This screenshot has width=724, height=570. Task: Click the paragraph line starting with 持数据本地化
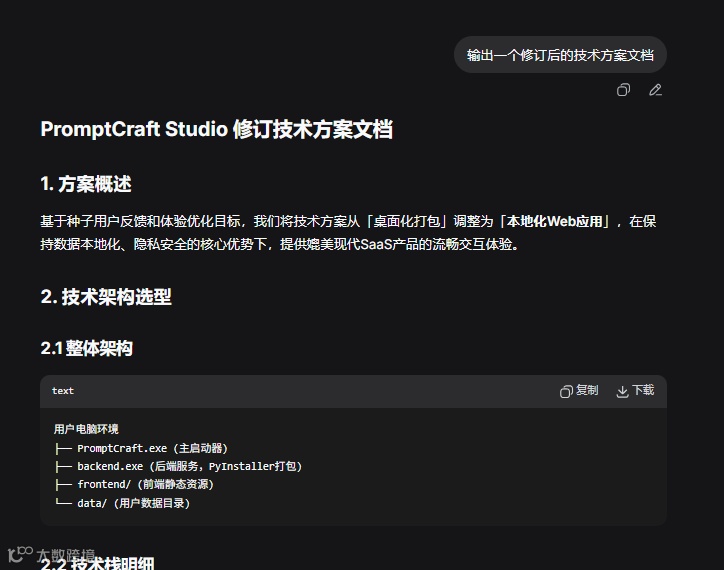pyautogui.click(x=280, y=244)
